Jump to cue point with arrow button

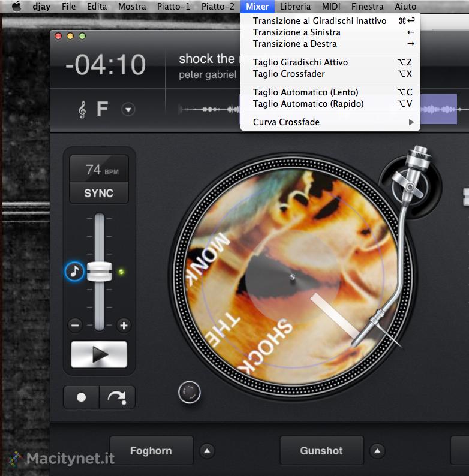[x=118, y=397]
